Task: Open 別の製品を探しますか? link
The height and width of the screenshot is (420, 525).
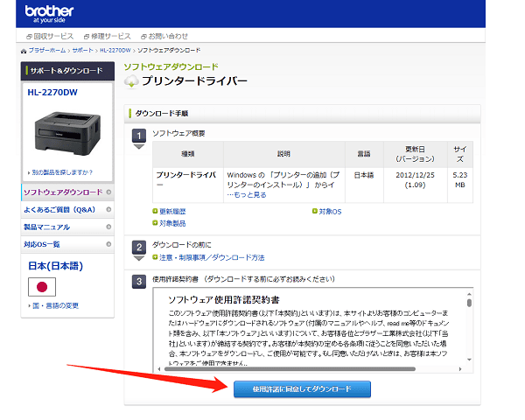Action: click(x=62, y=172)
